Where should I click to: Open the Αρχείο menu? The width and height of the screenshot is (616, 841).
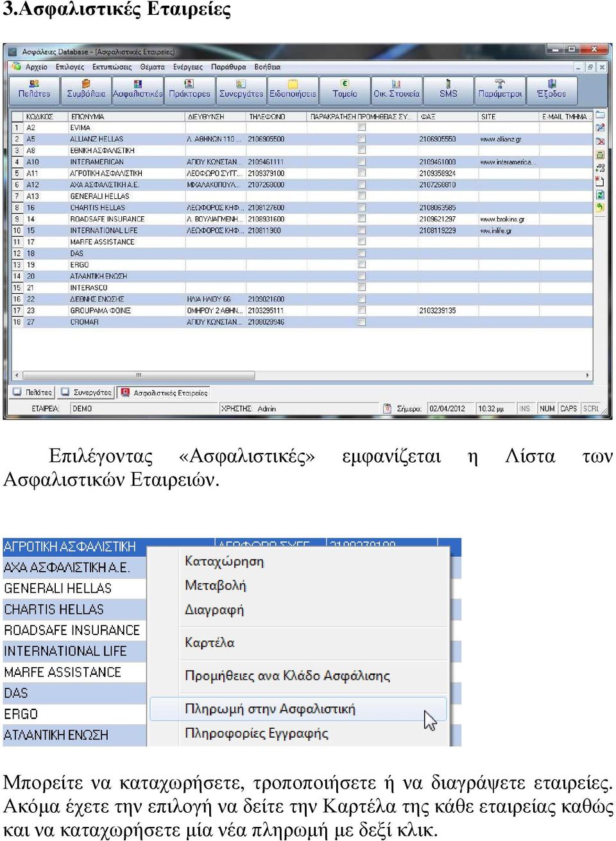pyautogui.click(x=37, y=67)
